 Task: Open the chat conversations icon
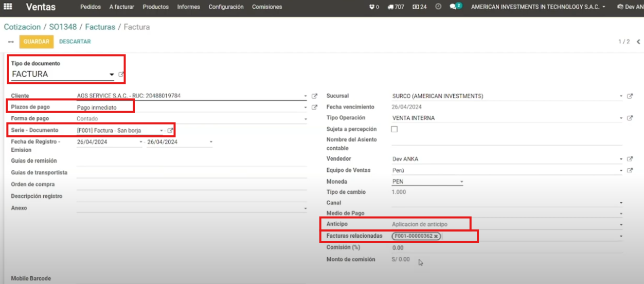pyautogui.click(x=455, y=7)
